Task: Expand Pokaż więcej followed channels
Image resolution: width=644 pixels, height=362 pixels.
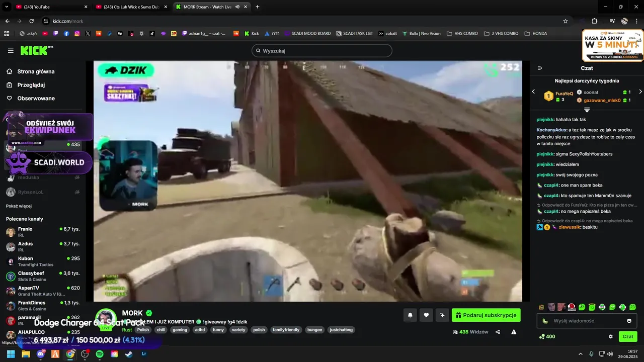Action: pyautogui.click(x=19, y=206)
